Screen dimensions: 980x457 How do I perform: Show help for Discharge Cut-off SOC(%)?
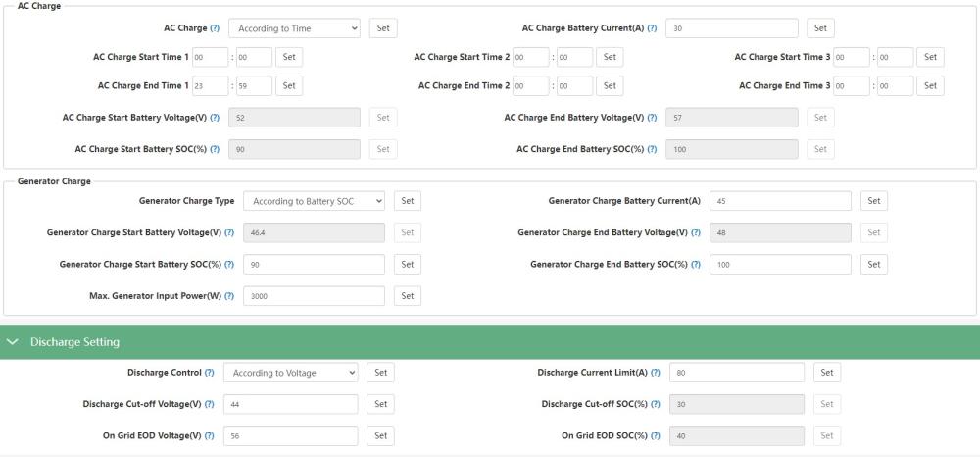click(656, 404)
